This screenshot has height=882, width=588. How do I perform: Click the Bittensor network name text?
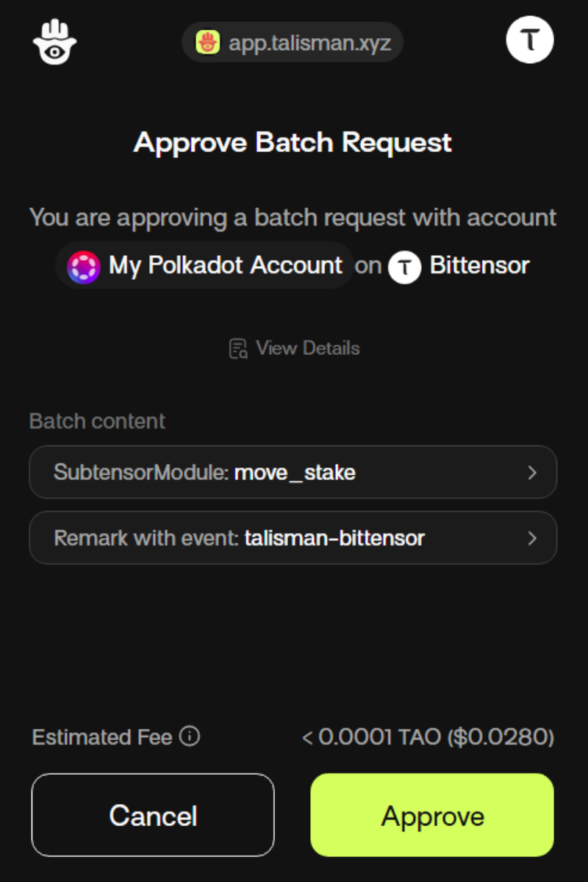click(479, 265)
